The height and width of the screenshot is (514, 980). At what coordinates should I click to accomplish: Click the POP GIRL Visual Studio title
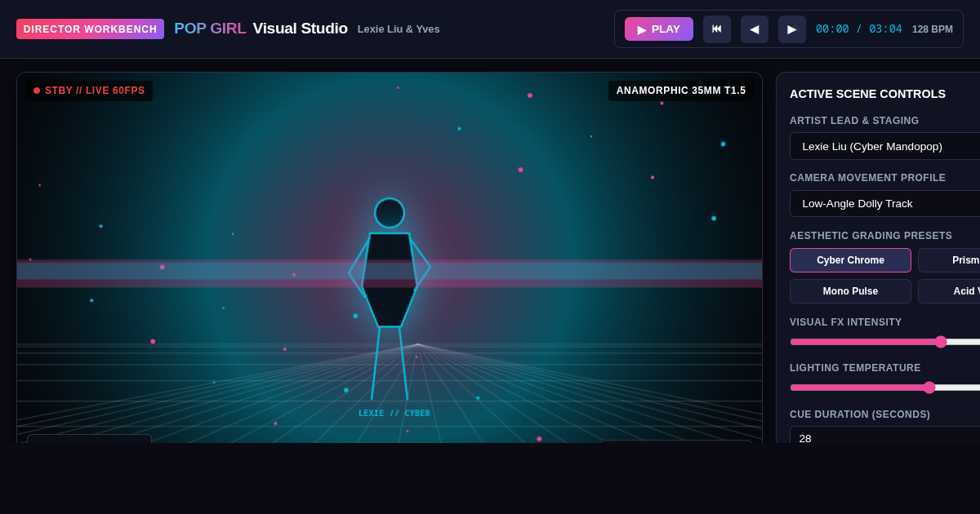click(261, 29)
